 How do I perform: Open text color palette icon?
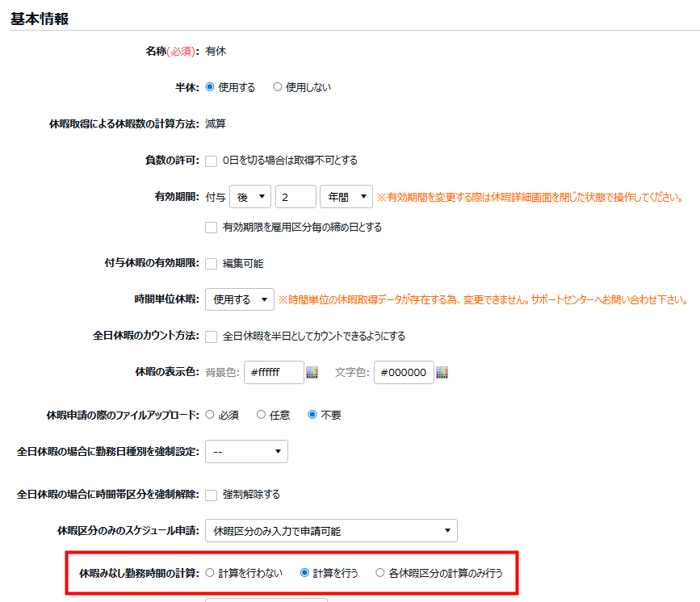click(x=442, y=373)
